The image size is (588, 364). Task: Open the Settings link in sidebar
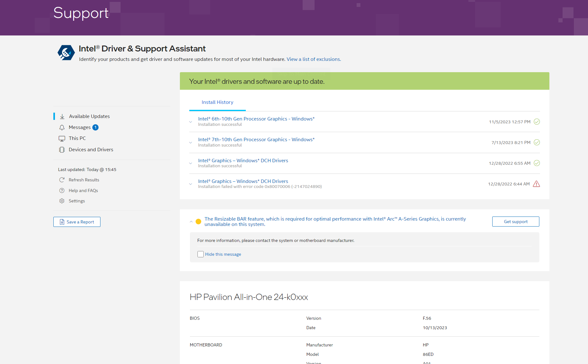pos(77,201)
